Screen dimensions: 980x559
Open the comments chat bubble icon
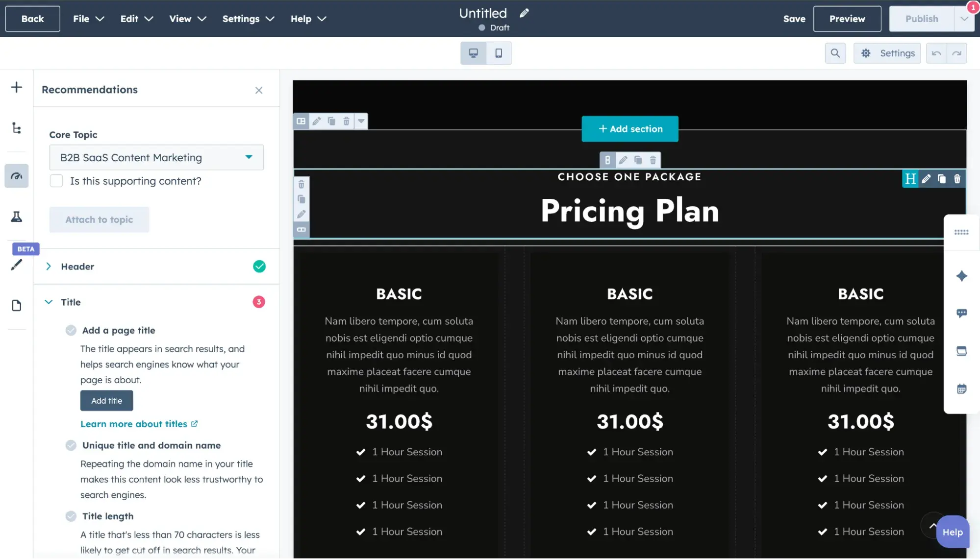(961, 313)
